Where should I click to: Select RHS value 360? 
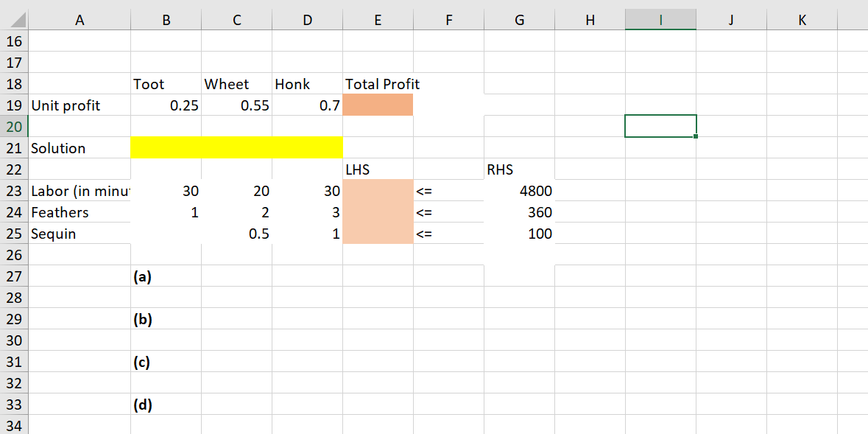519,211
